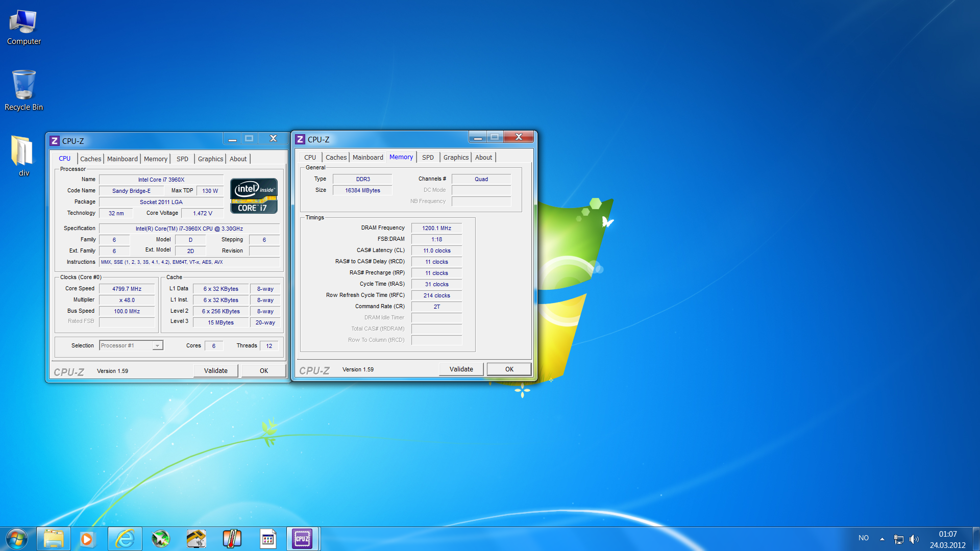Screen dimensions: 980x551
Task: Open network status tray icon
Action: point(898,539)
